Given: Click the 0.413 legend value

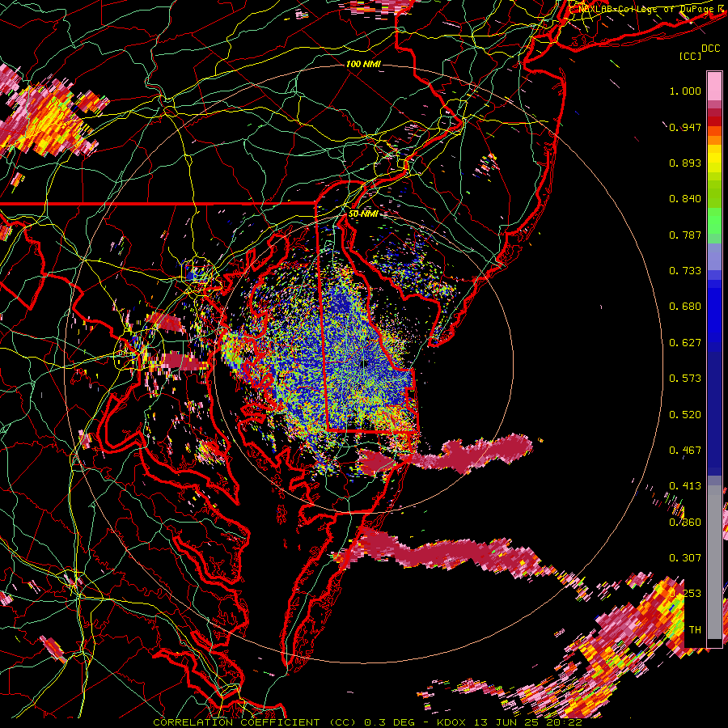Looking at the screenshot, I should (x=685, y=486).
